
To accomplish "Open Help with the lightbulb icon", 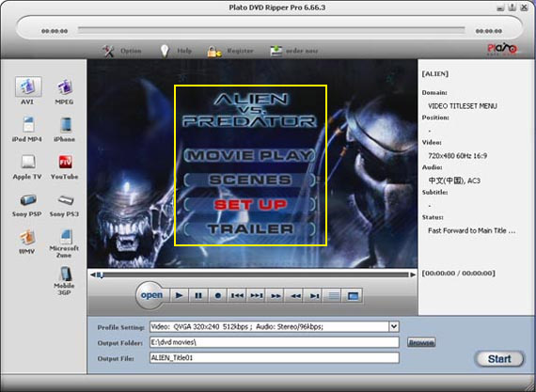I will point(175,51).
